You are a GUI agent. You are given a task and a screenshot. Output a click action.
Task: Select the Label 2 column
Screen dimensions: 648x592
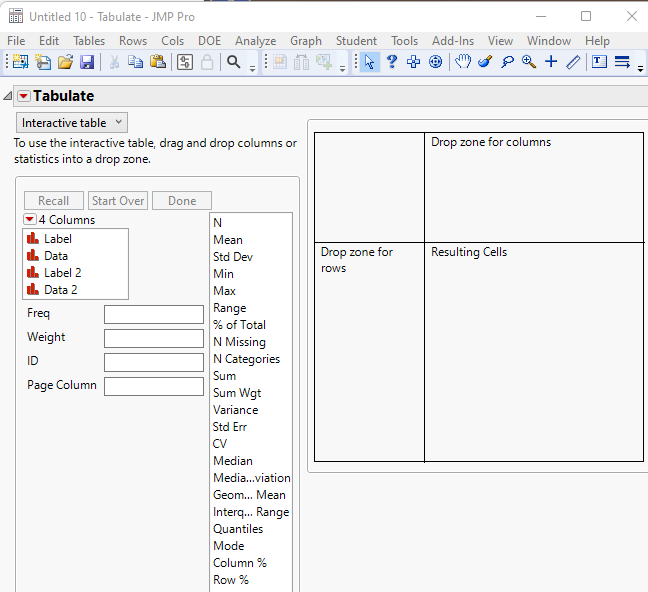(62, 273)
